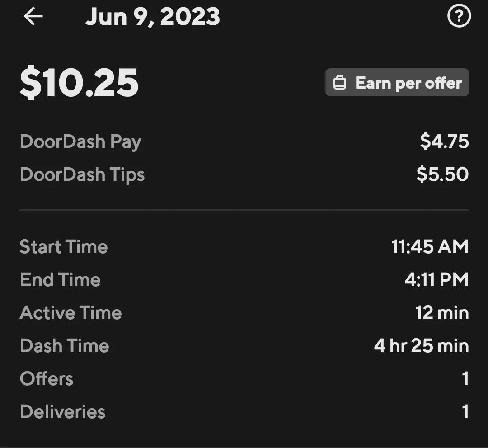Click the back arrow icon
This screenshot has height=448, width=488.
(x=32, y=16)
